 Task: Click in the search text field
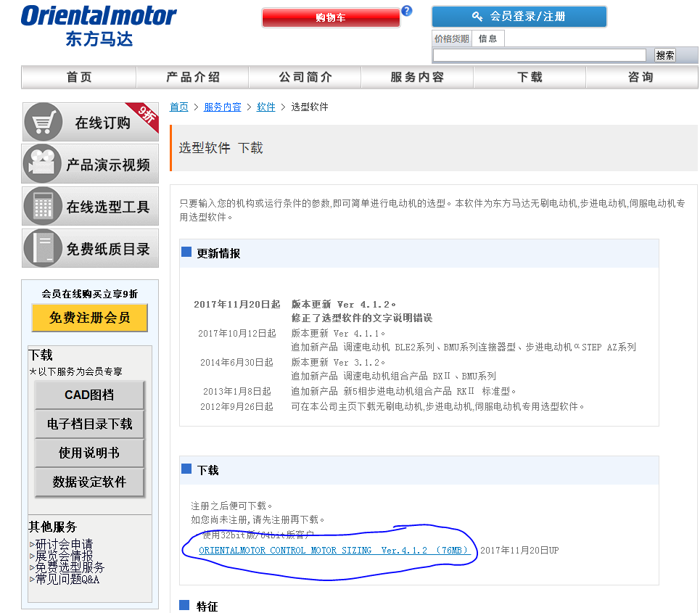pyautogui.click(x=539, y=55)
